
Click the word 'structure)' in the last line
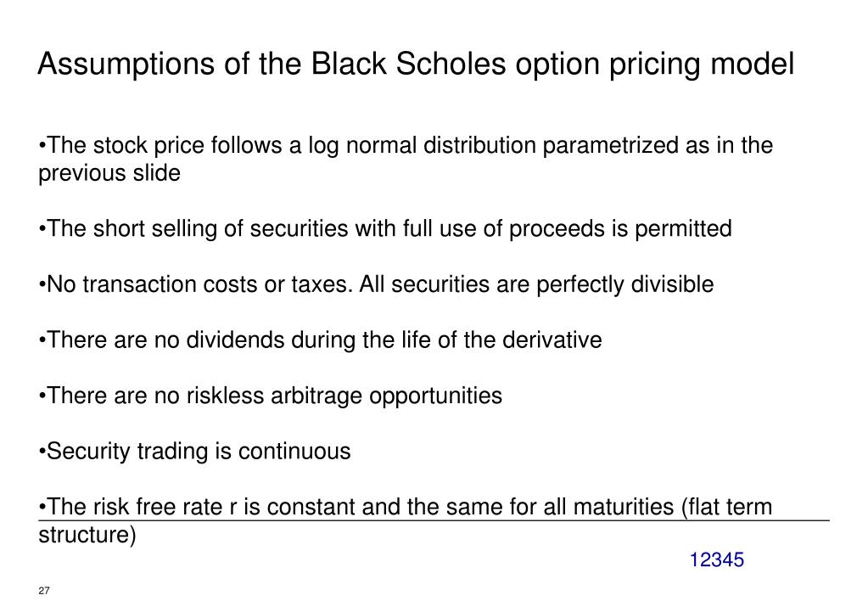(87, 535)
